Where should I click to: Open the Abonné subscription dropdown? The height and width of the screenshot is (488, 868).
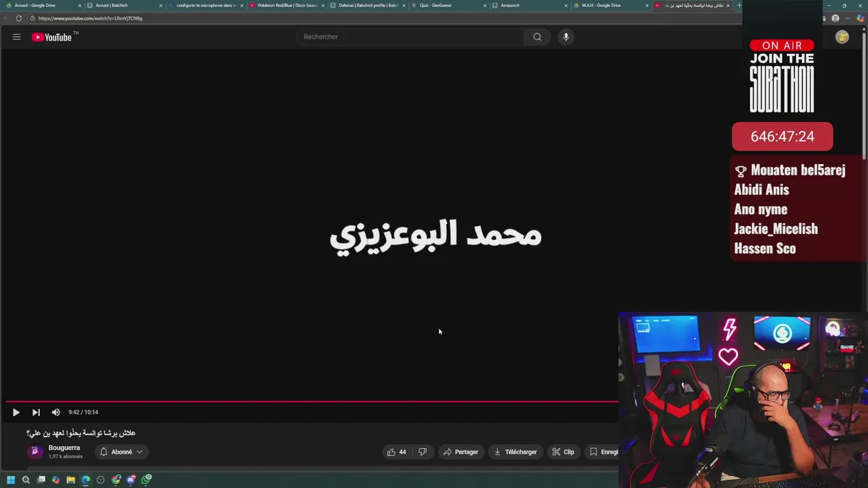pyautogui.click(x=121, y=452)
